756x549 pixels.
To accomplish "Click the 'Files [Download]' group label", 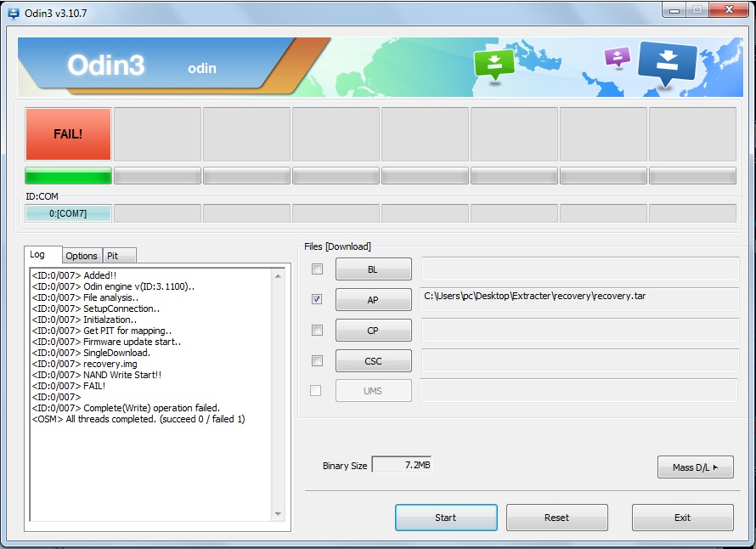I will click(337, 246).
